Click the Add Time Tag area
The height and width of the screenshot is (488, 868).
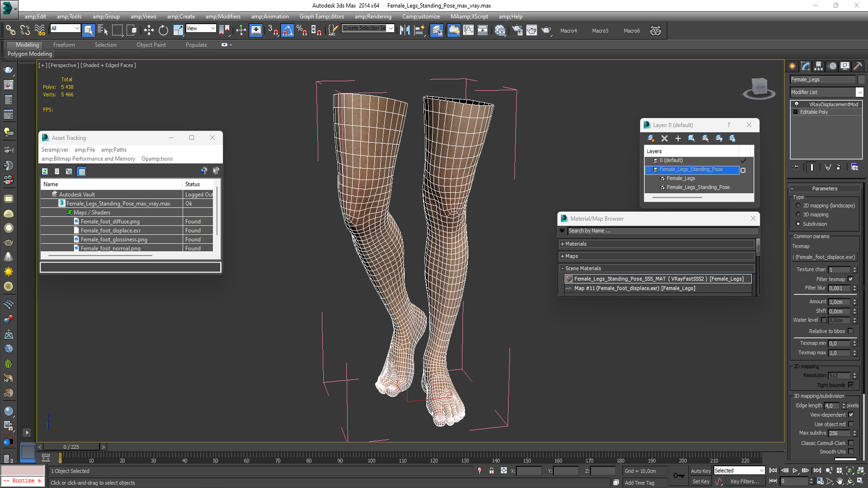639,483
